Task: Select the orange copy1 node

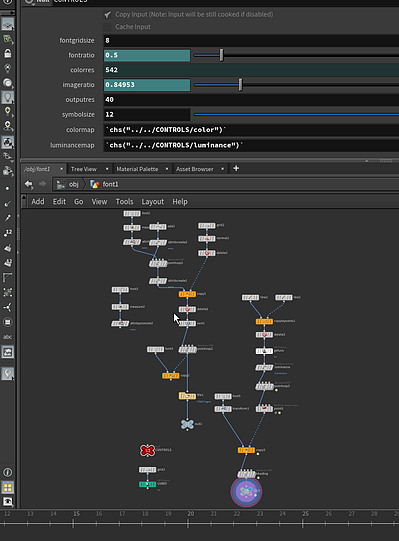Action: 187,294
